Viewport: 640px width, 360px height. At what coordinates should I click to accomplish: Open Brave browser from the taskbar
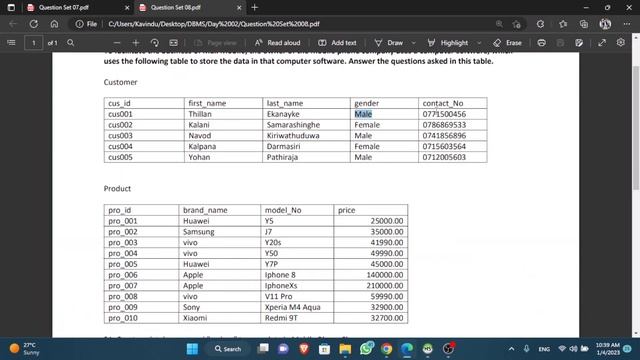pyautogui.click(x=304, y=349)
